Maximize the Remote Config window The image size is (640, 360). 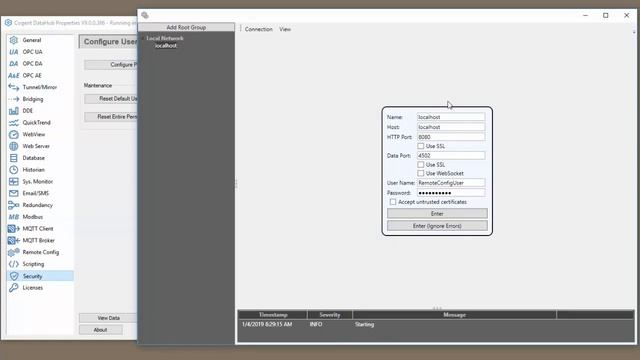point(606,15)
